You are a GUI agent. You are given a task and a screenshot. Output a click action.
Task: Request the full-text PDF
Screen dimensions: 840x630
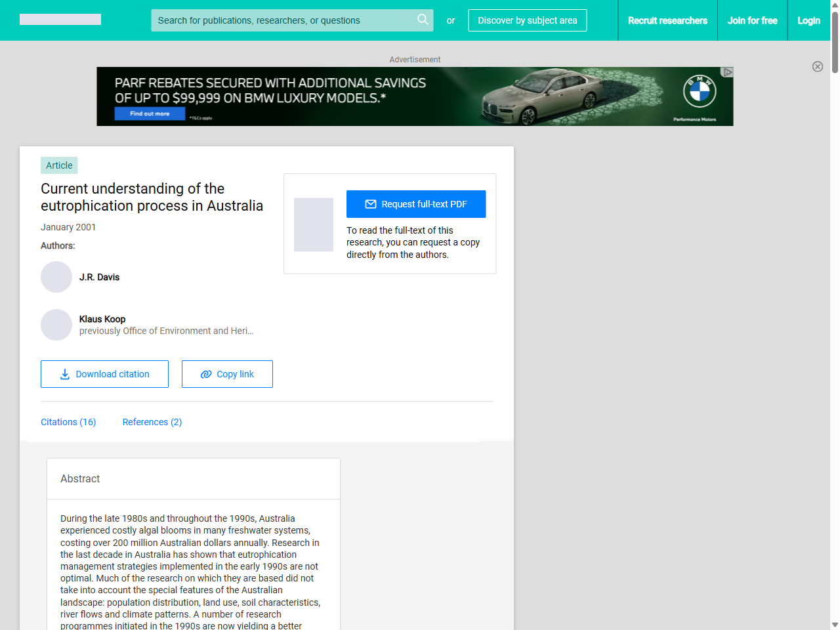pos(416,204)
